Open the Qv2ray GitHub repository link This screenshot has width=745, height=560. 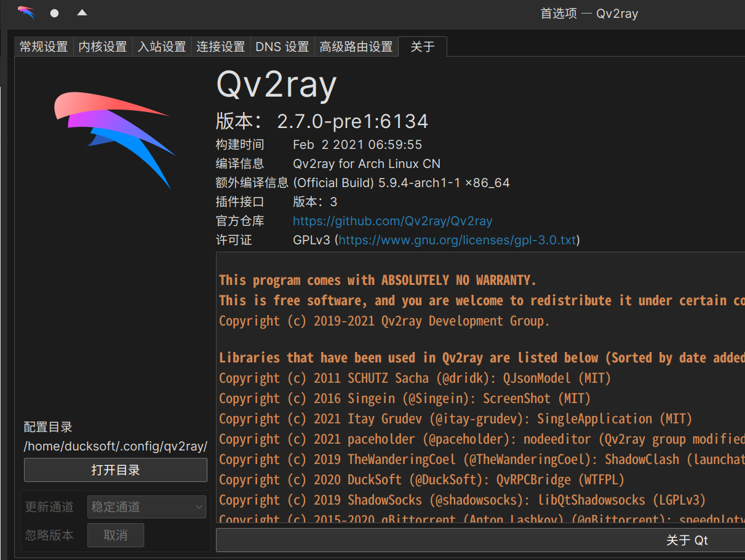(392, 221)
